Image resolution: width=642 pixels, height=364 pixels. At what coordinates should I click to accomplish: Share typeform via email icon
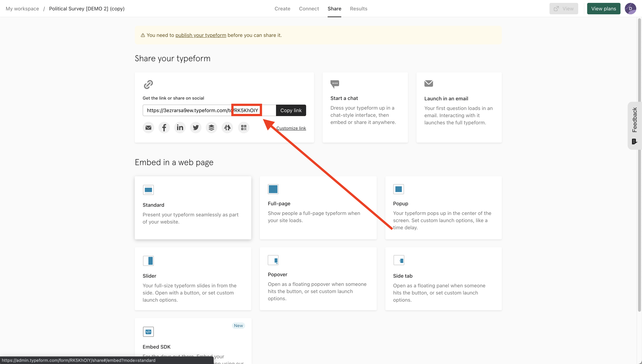148,128
